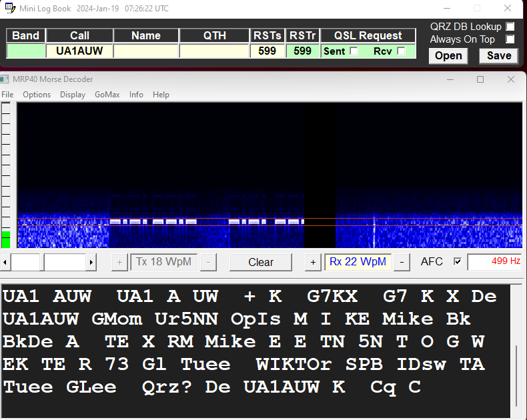The width and height of the screenshot is (527, 420).
Task: Click the Rx speed decrease minus button
Action: pos(402,262)
